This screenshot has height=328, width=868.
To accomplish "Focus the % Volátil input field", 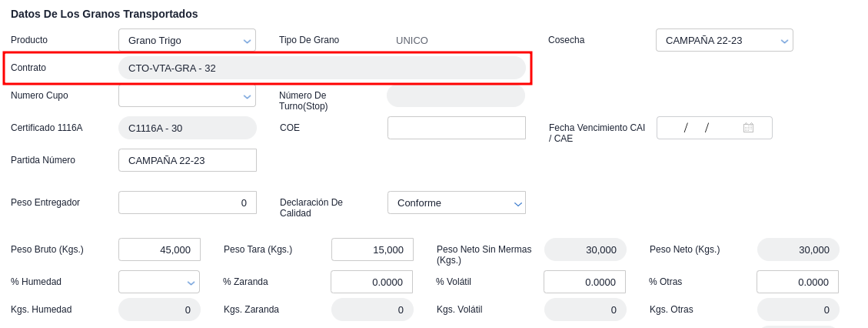I will point(584,282).
